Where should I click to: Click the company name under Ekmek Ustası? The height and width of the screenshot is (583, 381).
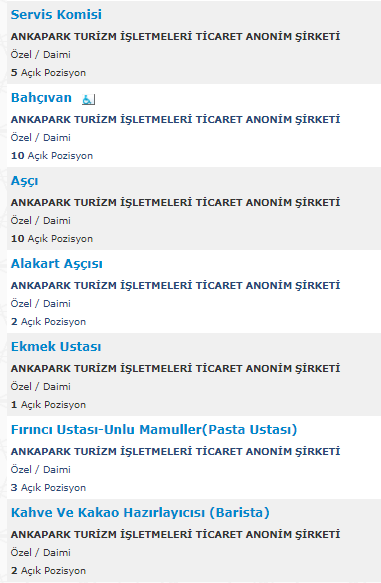point(175,368)
